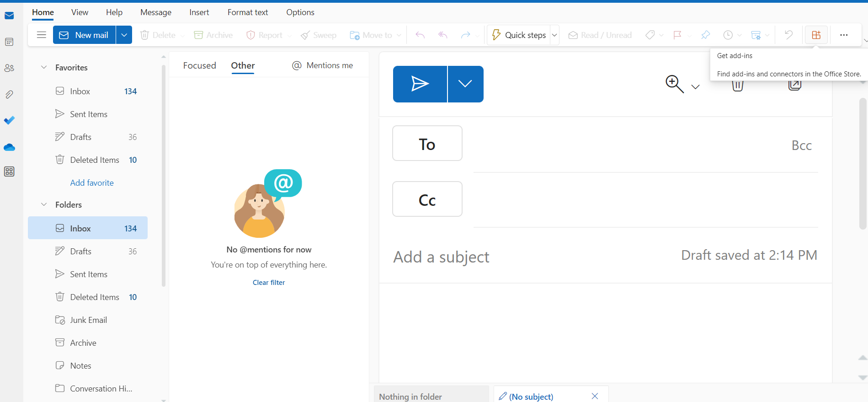Click the Clear filter link
The image size is (868, 402).
click(269, 283)
